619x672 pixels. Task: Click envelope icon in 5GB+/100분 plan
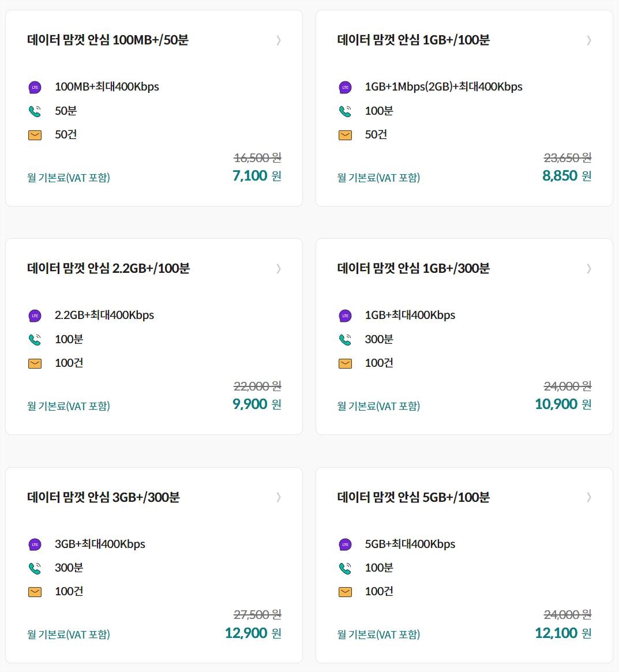pyautogui.click(x=345, y=592)
